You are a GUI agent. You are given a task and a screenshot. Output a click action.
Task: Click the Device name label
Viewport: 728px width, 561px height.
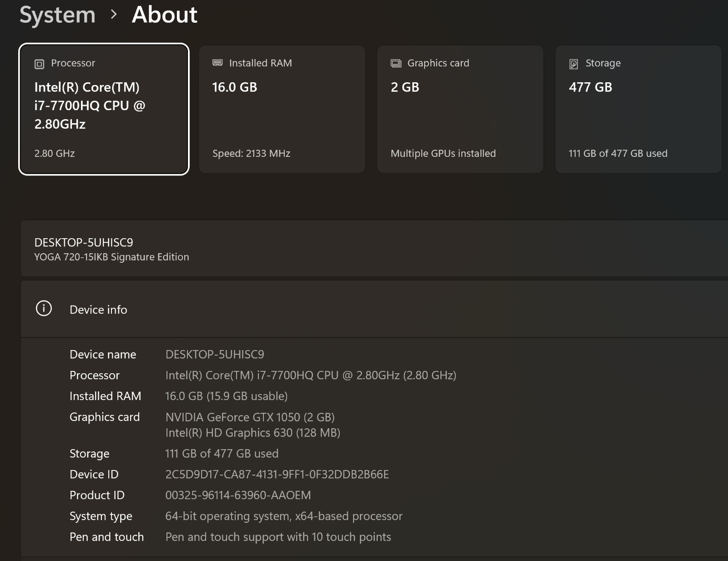tap(103, 354)
